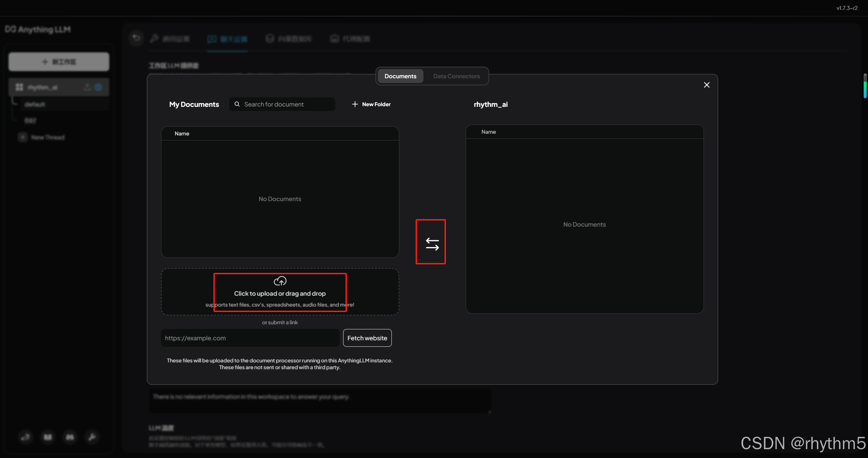This screenshot has height=458, width=868.
Task: Click the back arrow in settings header
Action: (136, 38)
